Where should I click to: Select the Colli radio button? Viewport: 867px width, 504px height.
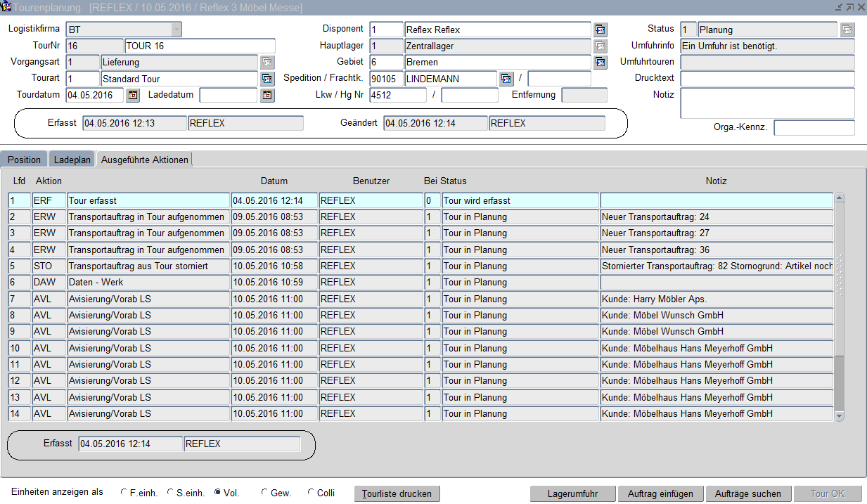tap(311, 493)
